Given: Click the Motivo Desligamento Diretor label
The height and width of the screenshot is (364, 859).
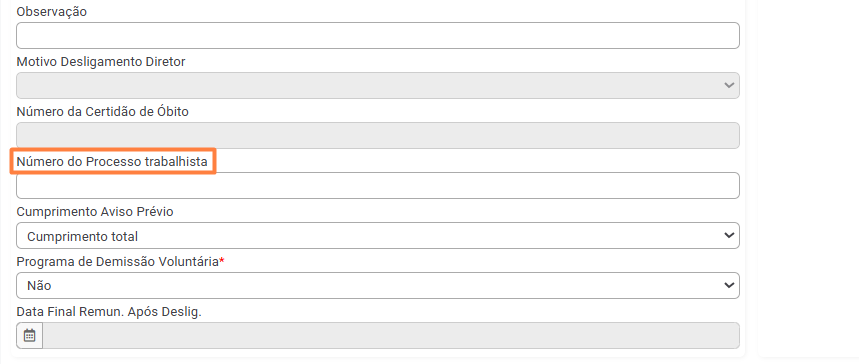Looking at the screenshot, I should (x=101, y=62).
